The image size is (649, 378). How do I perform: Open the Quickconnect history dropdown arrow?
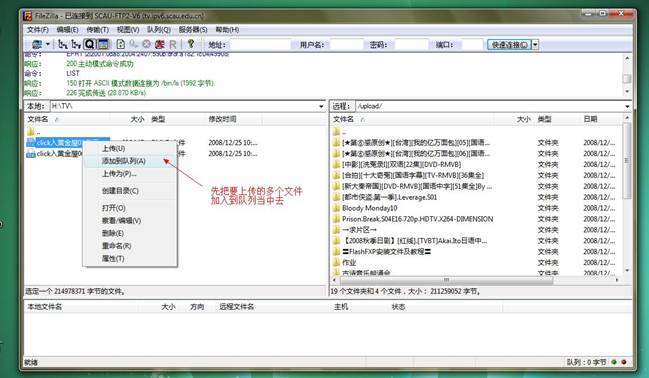535,45
